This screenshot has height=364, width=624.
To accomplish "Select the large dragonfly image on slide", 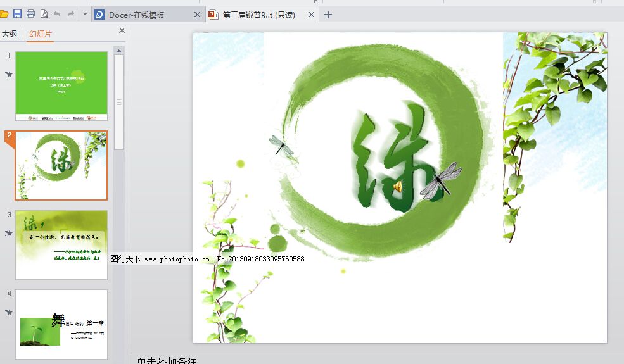I will pyautogui.click(x=440, y=181).
